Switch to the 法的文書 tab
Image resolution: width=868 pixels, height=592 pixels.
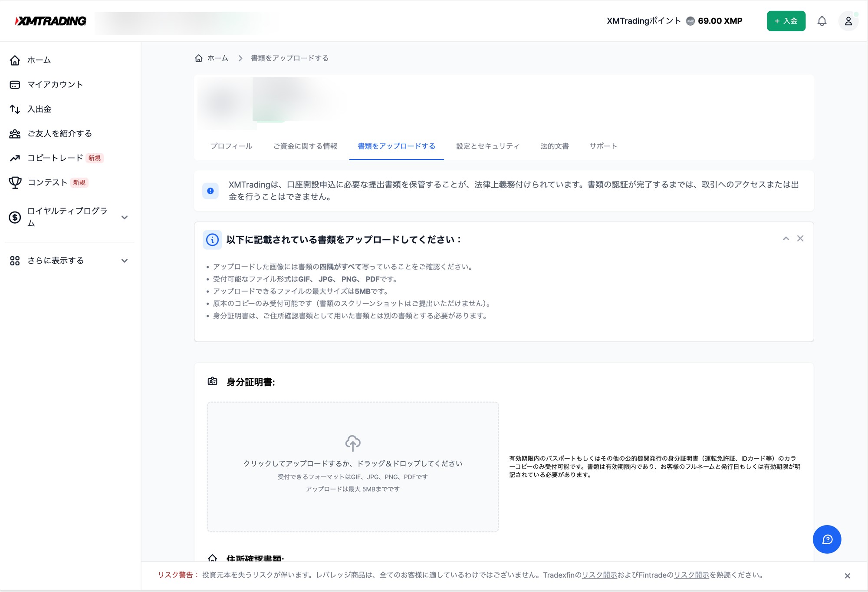(554, 146)
